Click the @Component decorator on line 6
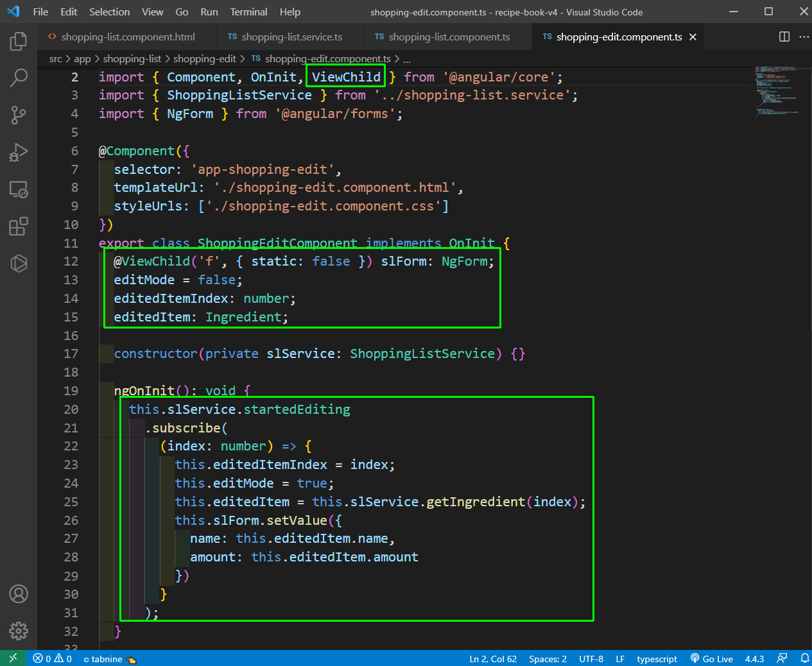Image resolution: width=812 pixels, height=666 pixels. click(136, 151)
